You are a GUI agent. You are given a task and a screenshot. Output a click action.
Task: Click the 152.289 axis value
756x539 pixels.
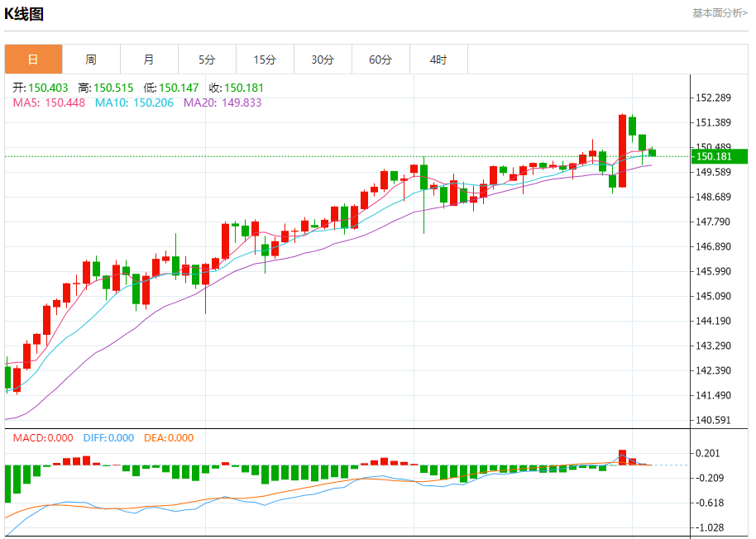coord(713,98)
